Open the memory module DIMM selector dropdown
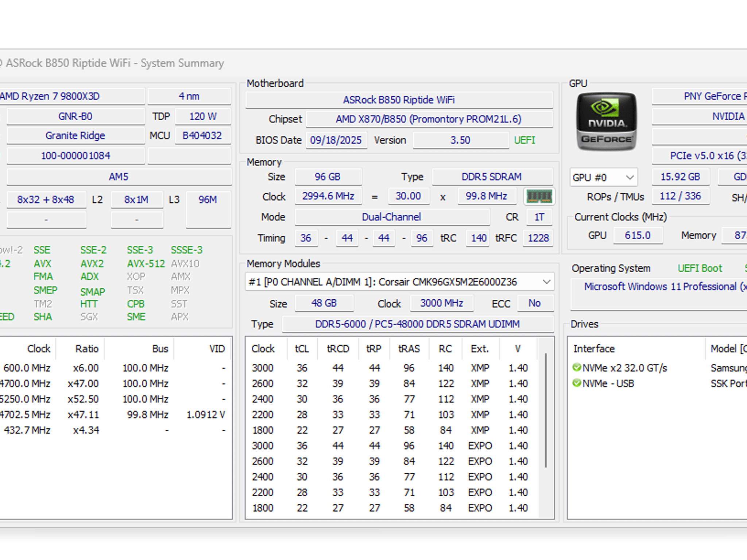This screenshot has height=560, width=747. pos(400,282)
